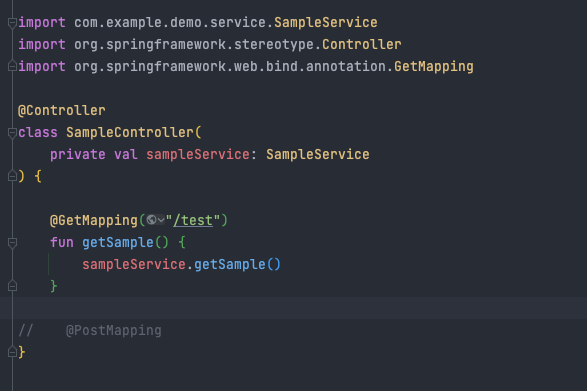The height and width of the screenshot is (391, 587).
Task: Click the 'fun' keyword
Action: click(62, 242)
